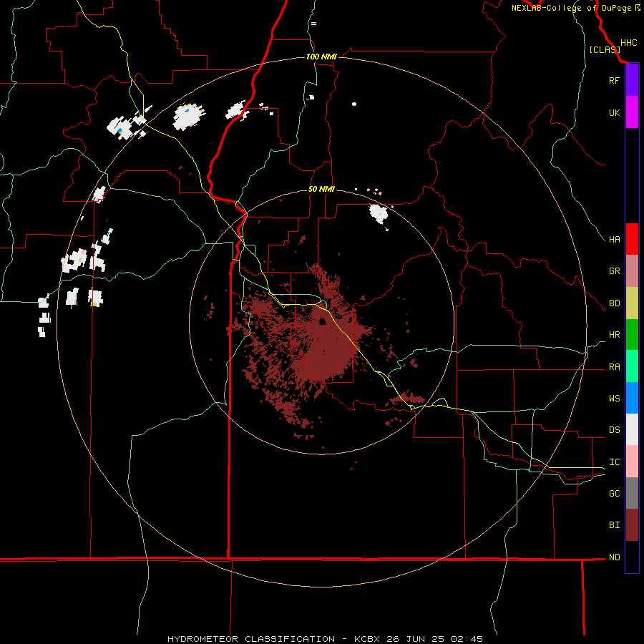
Task: Click the GR legend label
Action: click(614, 271)
